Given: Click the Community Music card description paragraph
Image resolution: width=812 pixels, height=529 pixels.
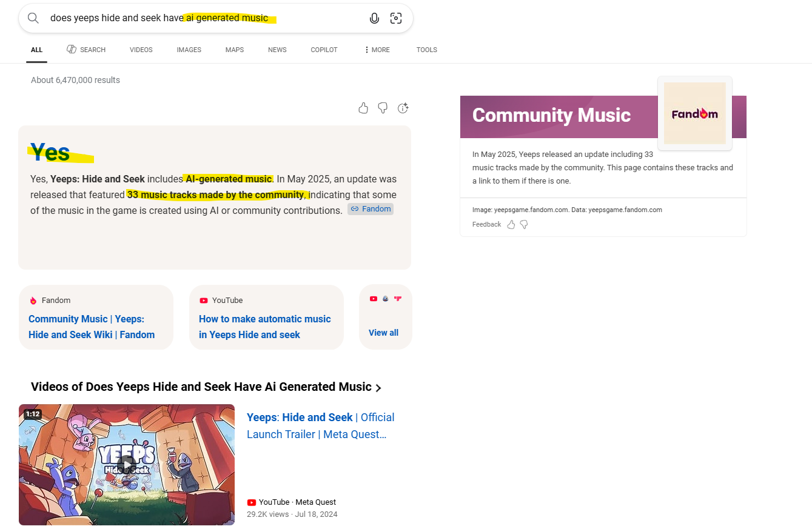Looking at the screenshot, I should point(603,168).
